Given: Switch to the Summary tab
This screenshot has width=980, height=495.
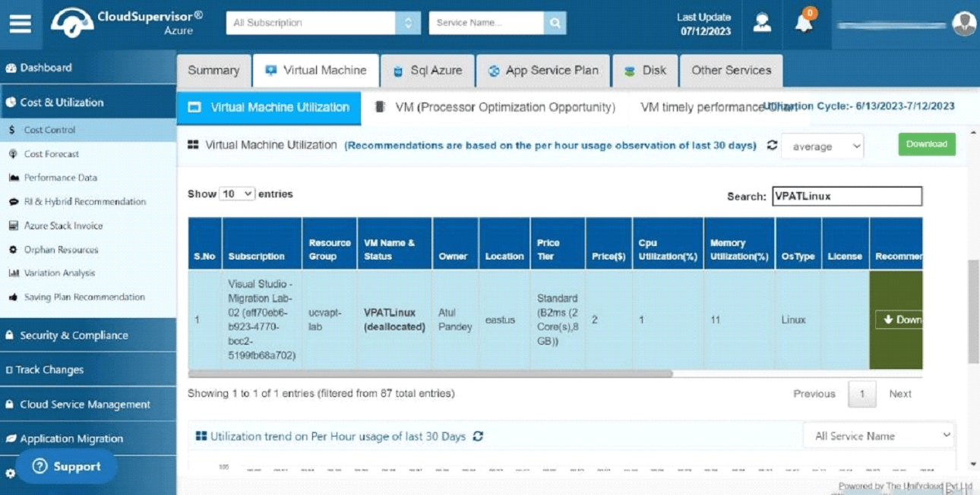Looking at the screenshot, I should tap(213, 71).
